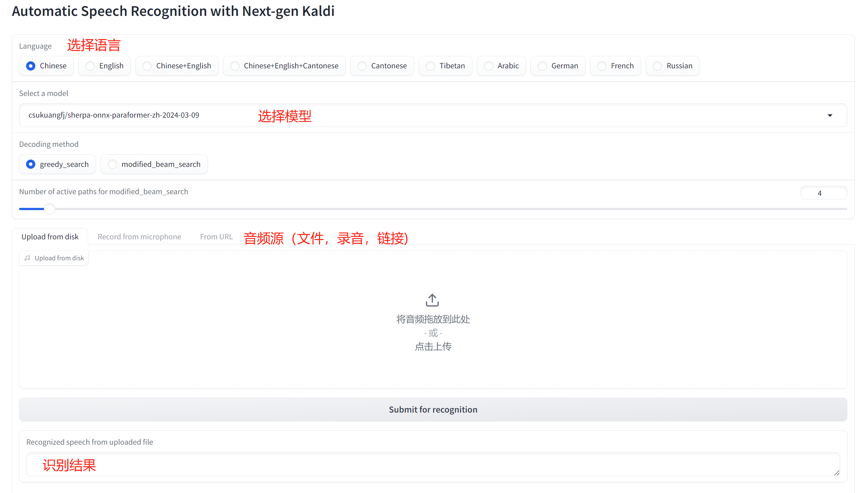Click the active paths number field

[823, 193]
